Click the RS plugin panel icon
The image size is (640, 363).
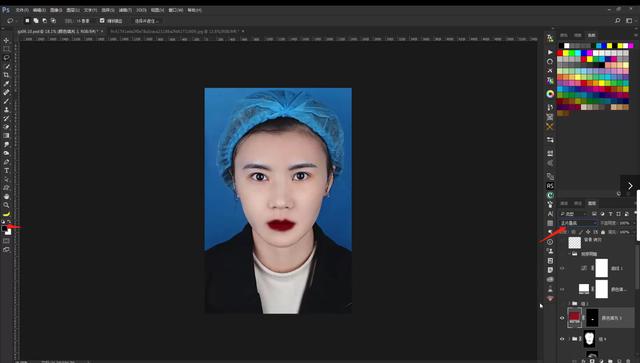point(550,186)
